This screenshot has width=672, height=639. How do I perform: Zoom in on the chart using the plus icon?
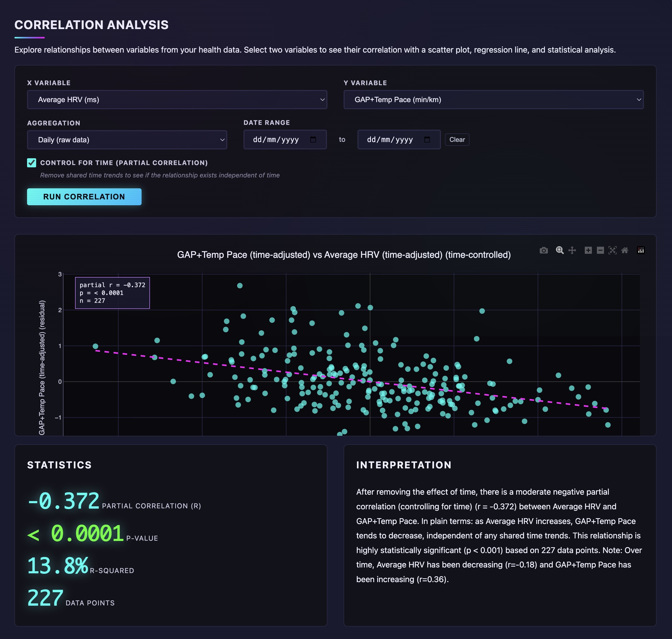[x=588, y=250]
